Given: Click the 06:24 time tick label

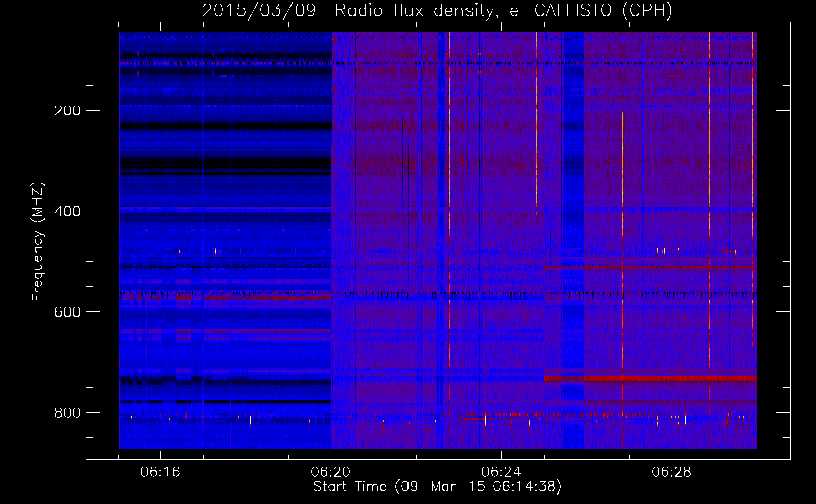Looking at the screenshot, I should [x=501, y=472].
